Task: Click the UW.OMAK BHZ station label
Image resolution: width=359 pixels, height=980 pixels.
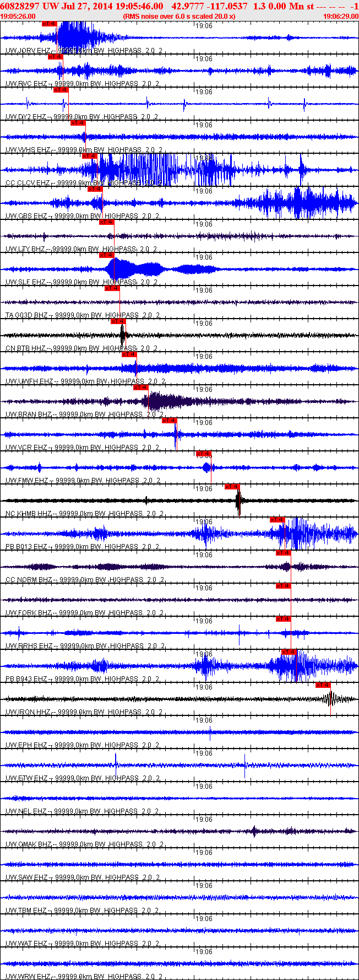Action: point(29,844)
